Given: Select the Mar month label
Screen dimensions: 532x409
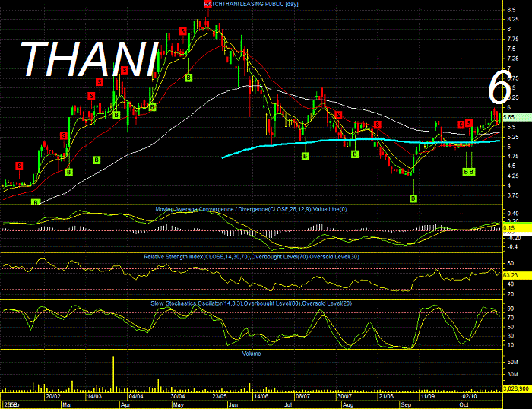Looking at the screenshot, I should click(67, 405).
